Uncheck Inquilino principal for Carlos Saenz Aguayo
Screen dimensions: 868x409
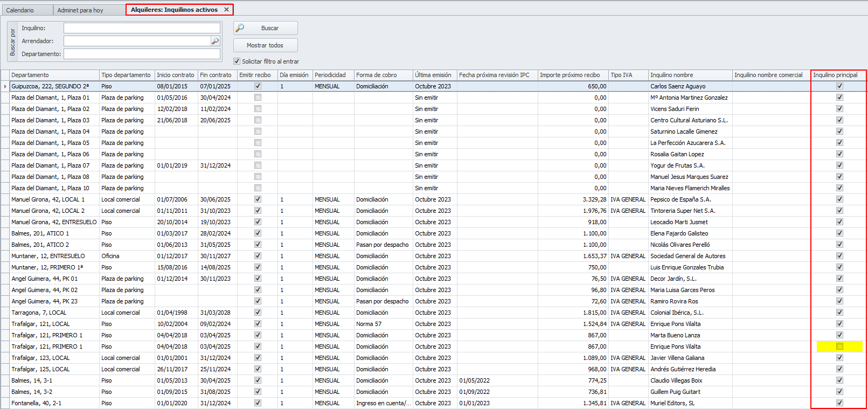click(839, 86)
